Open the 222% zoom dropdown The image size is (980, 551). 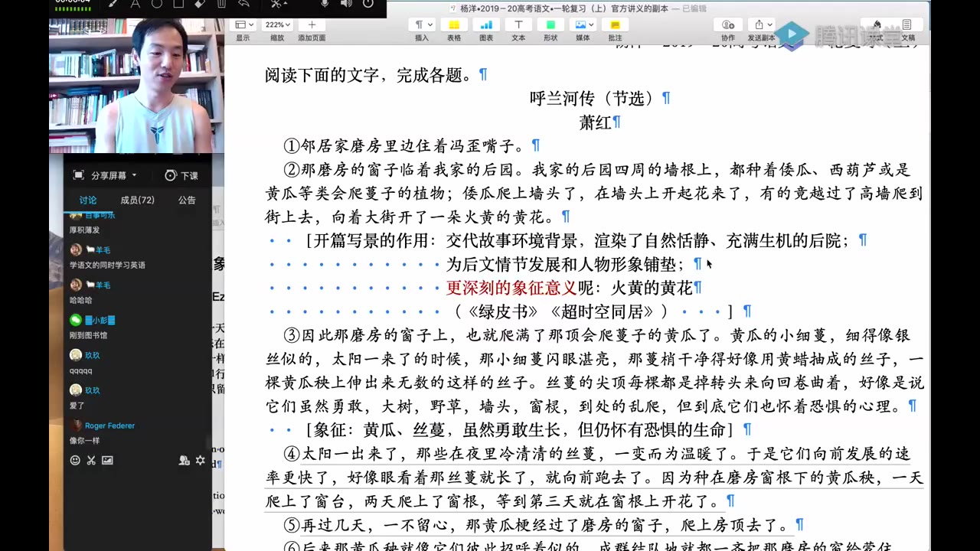coord(276,24)
